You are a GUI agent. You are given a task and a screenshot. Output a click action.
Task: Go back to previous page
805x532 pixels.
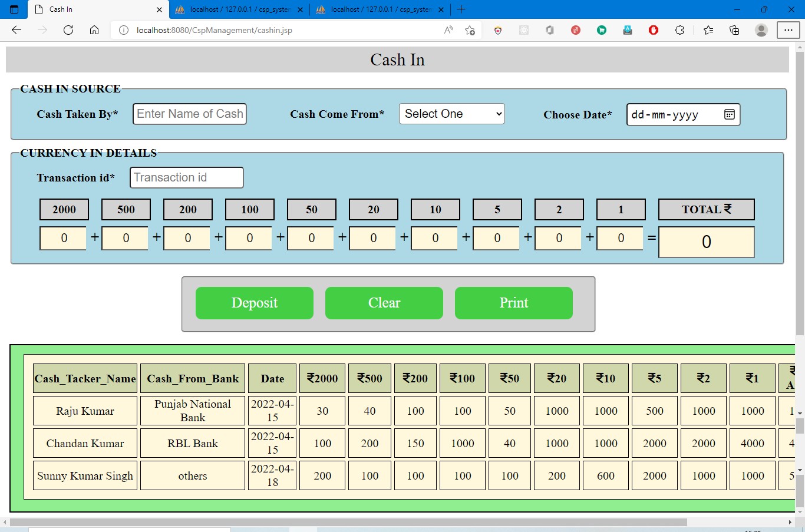click(x=17, y=30)
